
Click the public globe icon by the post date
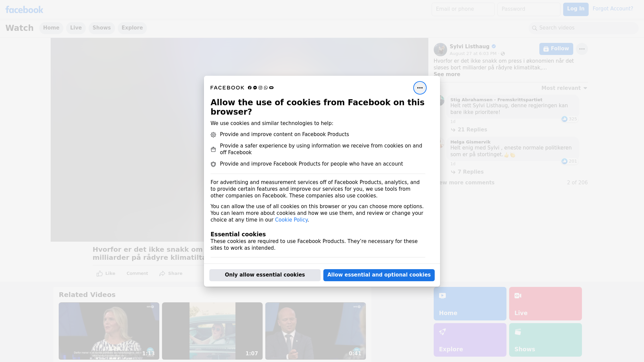pos(503,54)
